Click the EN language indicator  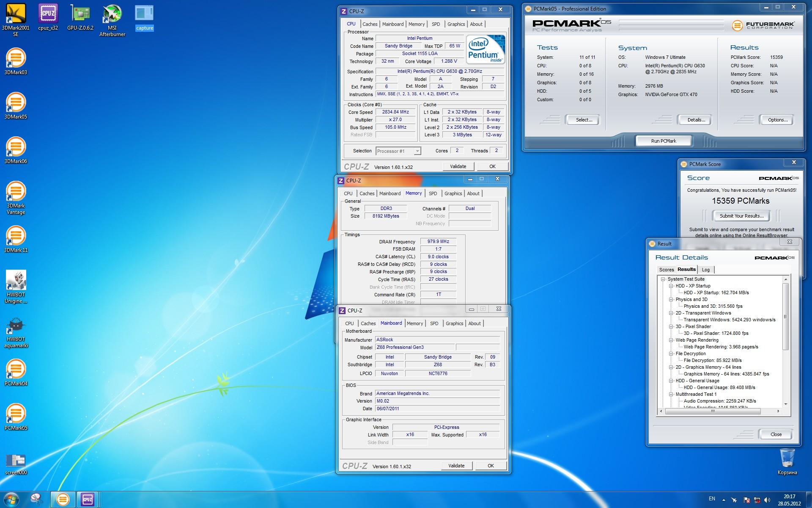pyautogui.click(x=712, y=499)
